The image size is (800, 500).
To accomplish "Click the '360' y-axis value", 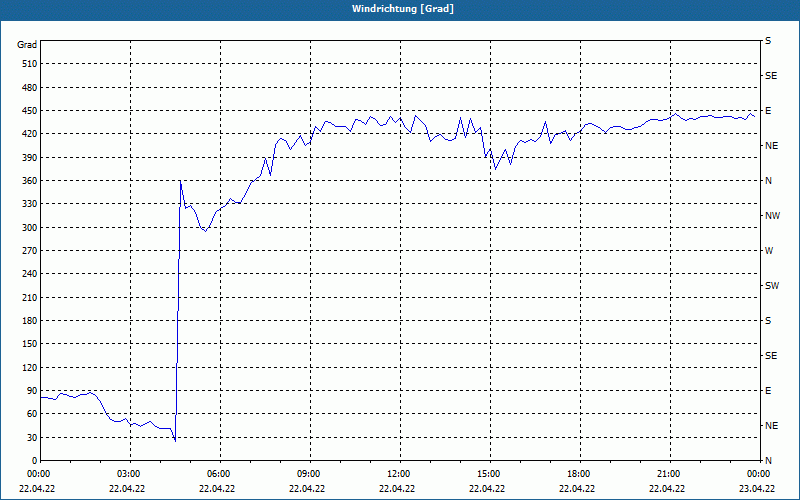I will [30, 181].
